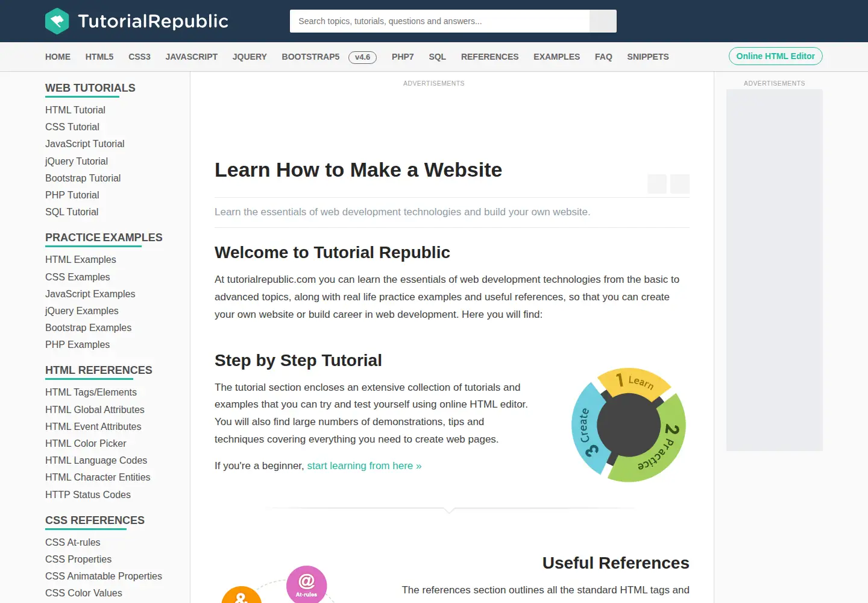Image resolution: width=868 pixels, height=603 pixels.
Task: Open CSS Properties reference link
Action: point(78,559)
